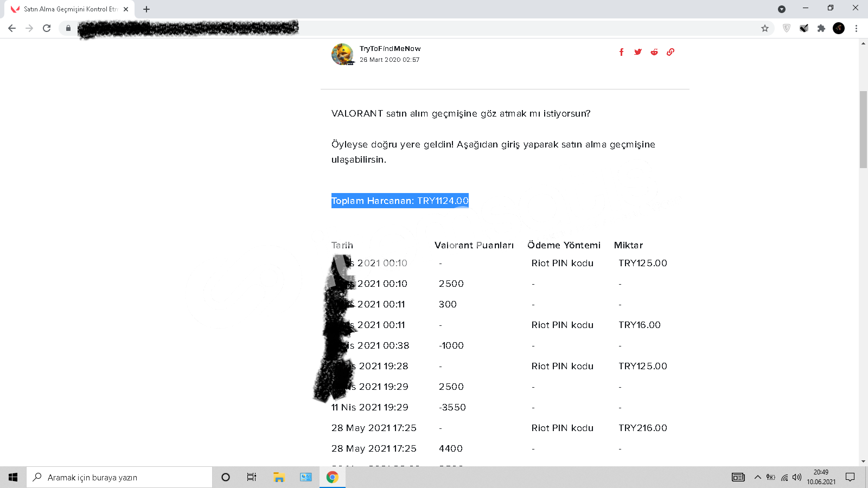868x488 pixels.
Task: Open the Chrome profile avatar
Action: coord(839,28)
